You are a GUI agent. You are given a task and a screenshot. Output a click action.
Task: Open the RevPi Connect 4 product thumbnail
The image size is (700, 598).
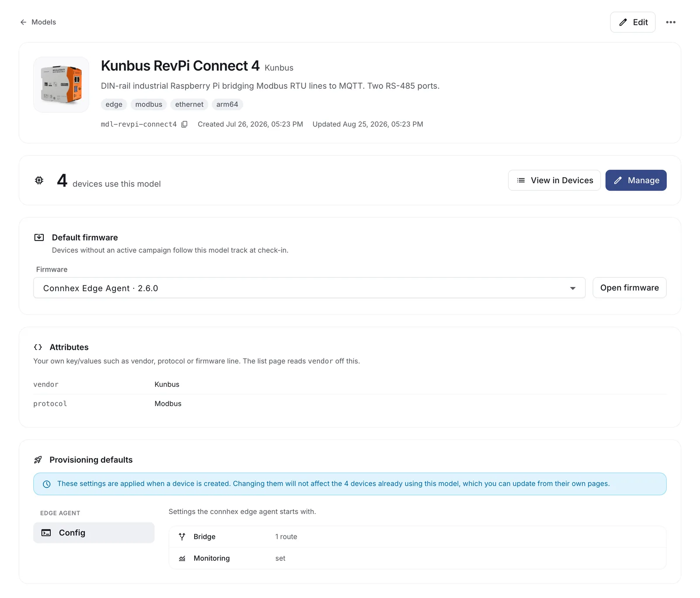click(x=61, y=84)
